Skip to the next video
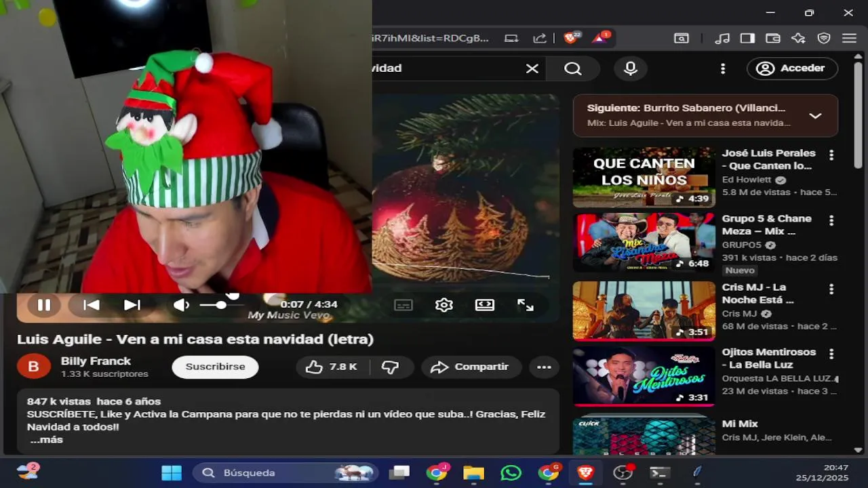The image size is (868, 488). click(132, 305)
